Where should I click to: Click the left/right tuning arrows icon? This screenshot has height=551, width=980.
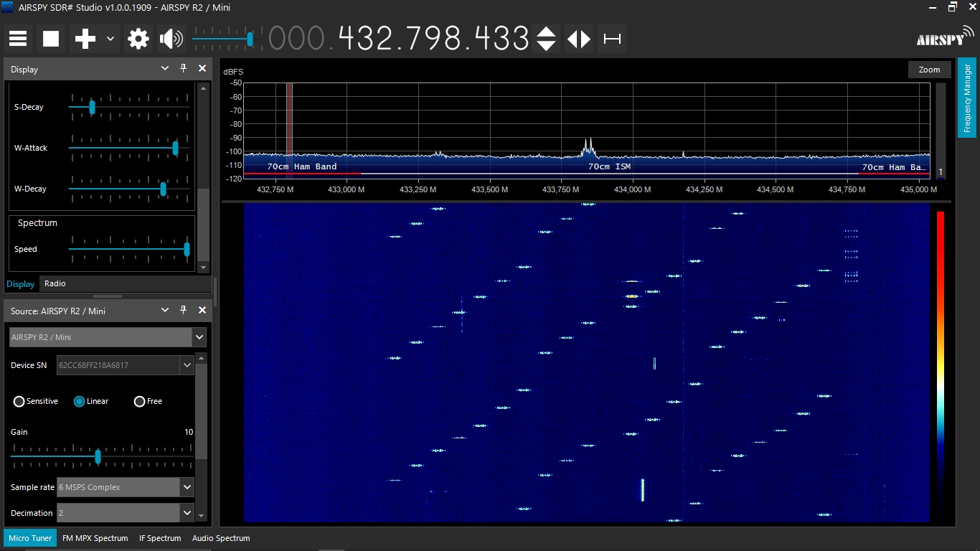[x=579, y=39]
